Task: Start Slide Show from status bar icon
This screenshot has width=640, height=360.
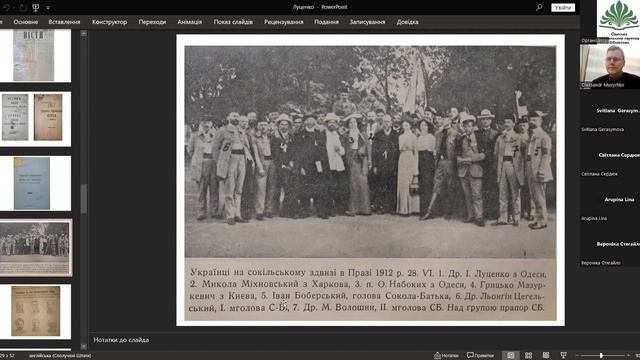Action: coord(563,356)
